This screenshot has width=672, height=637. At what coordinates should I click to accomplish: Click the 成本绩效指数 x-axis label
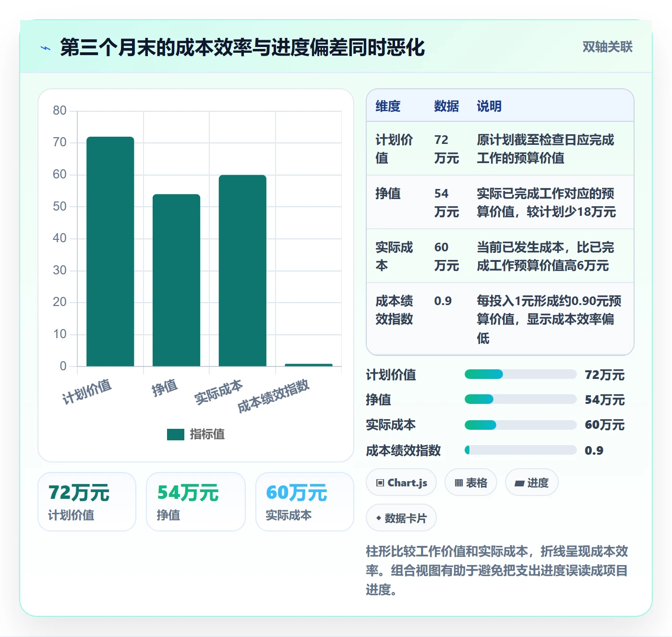pyautogui.click(x=274, y=396)
